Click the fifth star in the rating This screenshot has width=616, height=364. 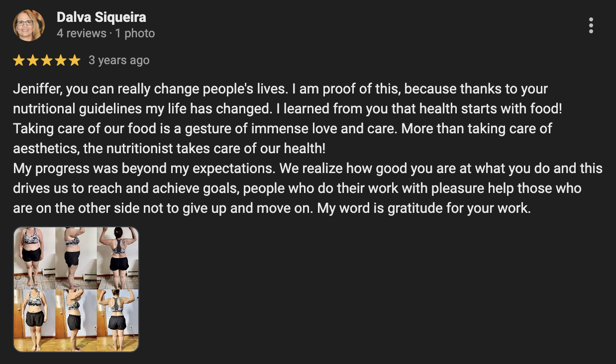click(75, 61)
